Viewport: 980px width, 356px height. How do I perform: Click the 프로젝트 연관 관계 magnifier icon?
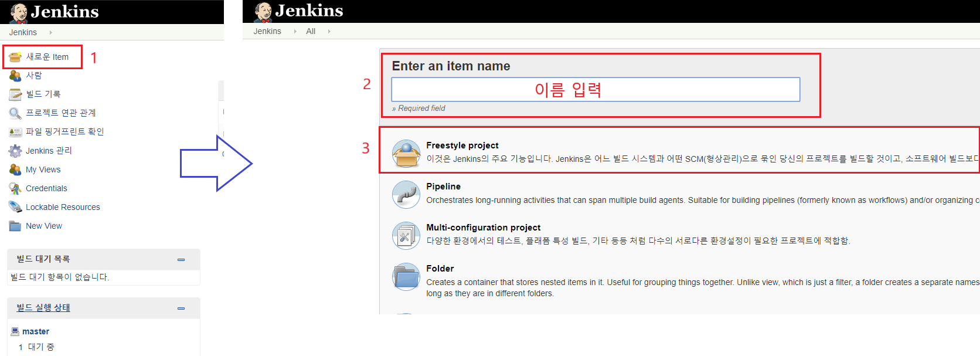pyautogui.click(x=15, y=113)
